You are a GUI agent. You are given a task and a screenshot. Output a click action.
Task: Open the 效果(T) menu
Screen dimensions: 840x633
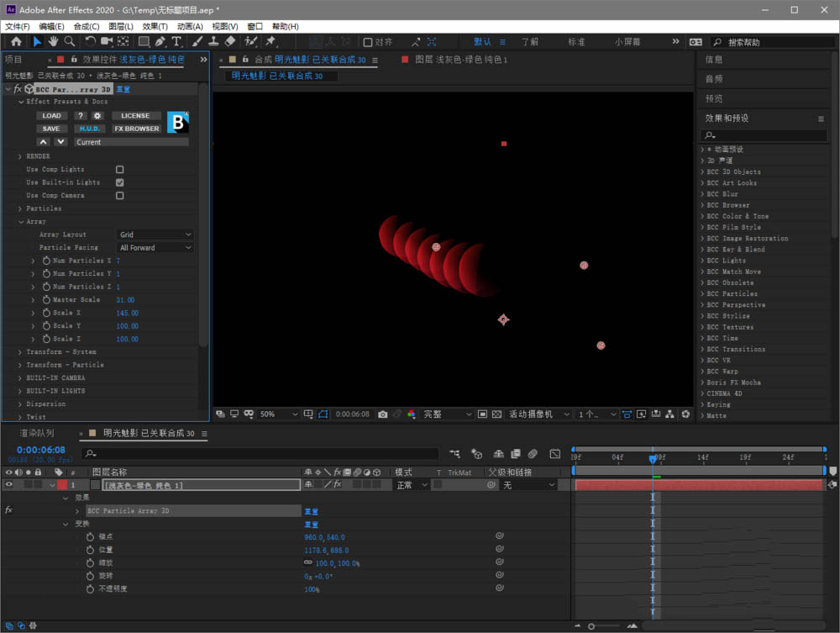pyautogui.click(x=155, y=26)
